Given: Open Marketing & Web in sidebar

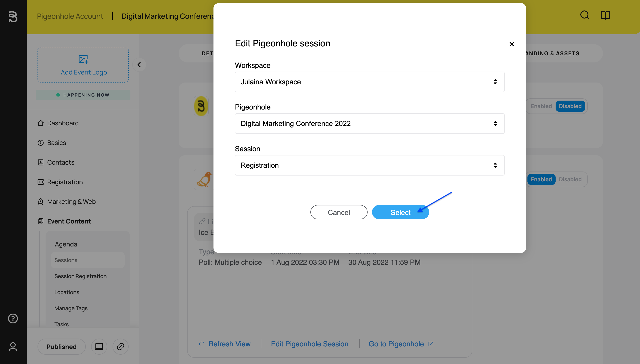Looking at the screenshot, I should pos(71,201).
